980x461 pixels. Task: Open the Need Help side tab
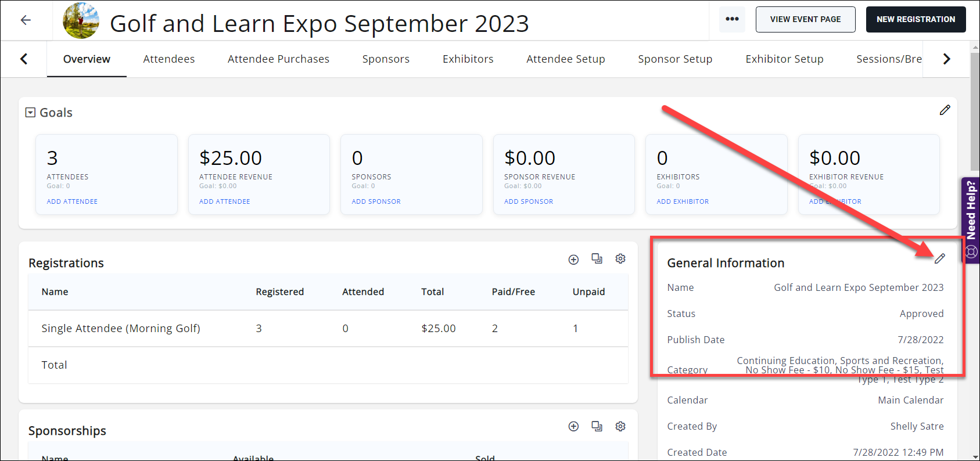click(971, 219)
